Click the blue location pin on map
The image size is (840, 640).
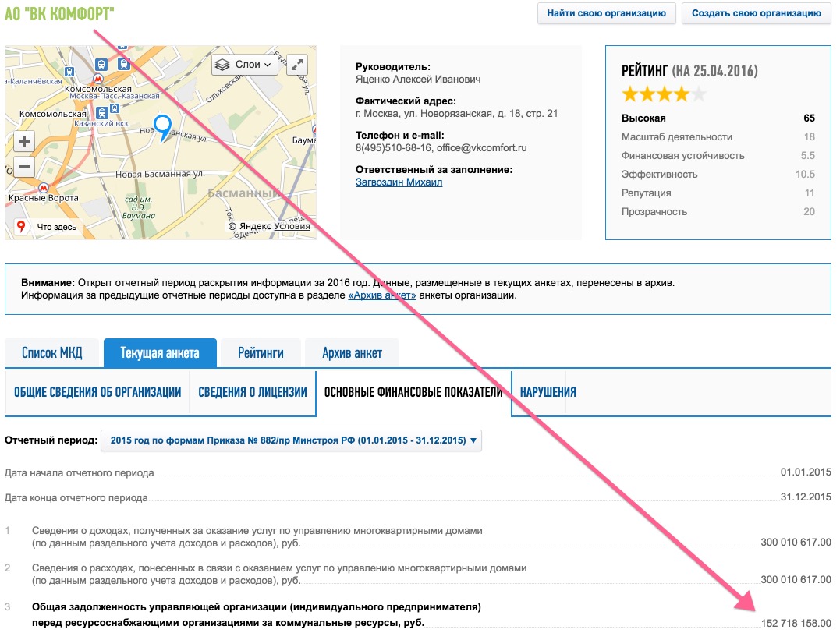[x=162, y=128]
